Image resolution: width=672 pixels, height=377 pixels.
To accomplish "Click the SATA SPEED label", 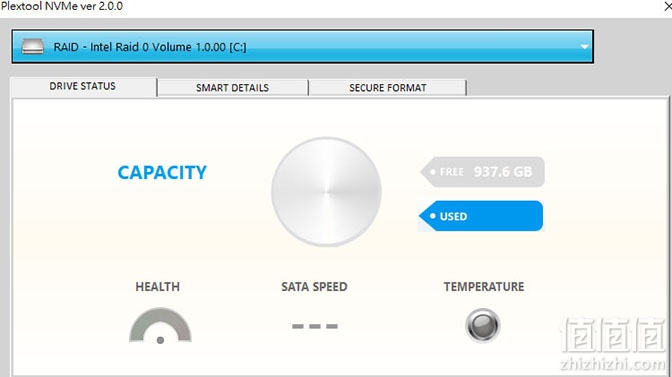I will [314, 287].
